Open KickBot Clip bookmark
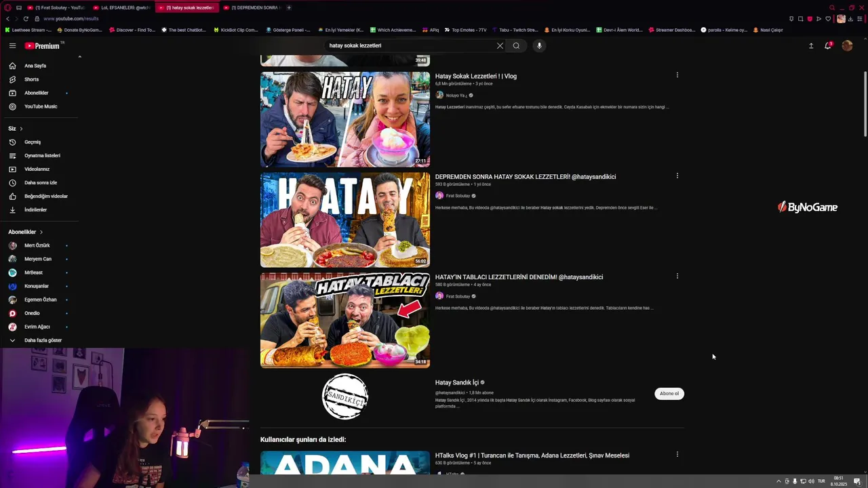The width and height of the screenshot is (868, 488). point(236,30)
